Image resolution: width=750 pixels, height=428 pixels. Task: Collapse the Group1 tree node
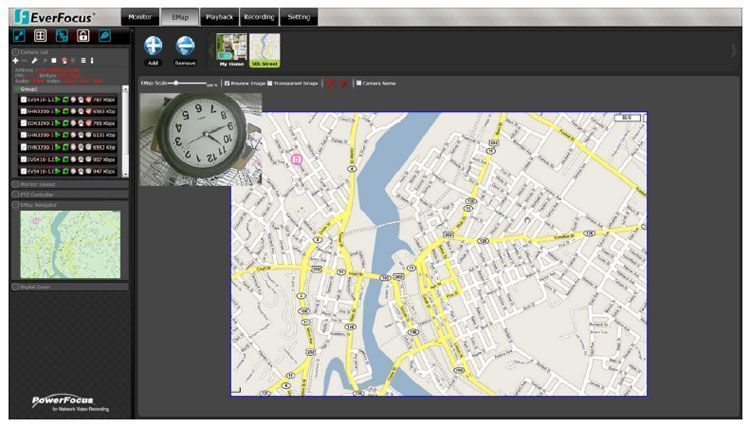click(x=18, y=89)
